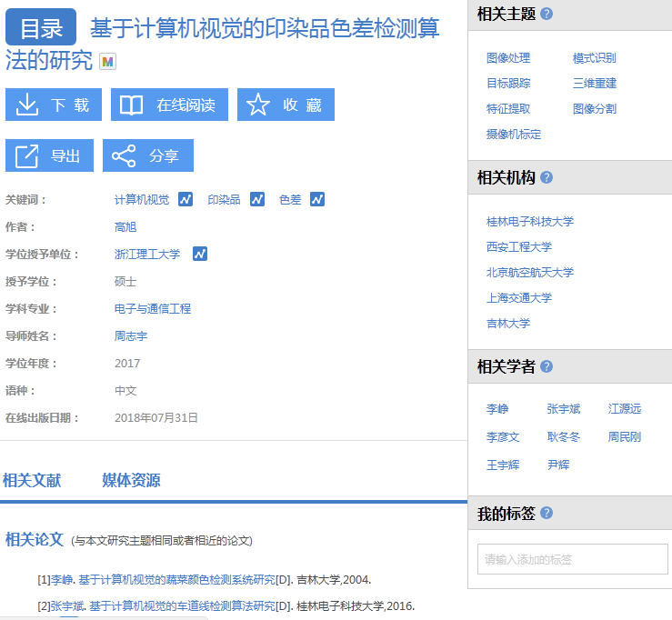Open scholar 李彦文
672x620 pixels.
point(503,437)
